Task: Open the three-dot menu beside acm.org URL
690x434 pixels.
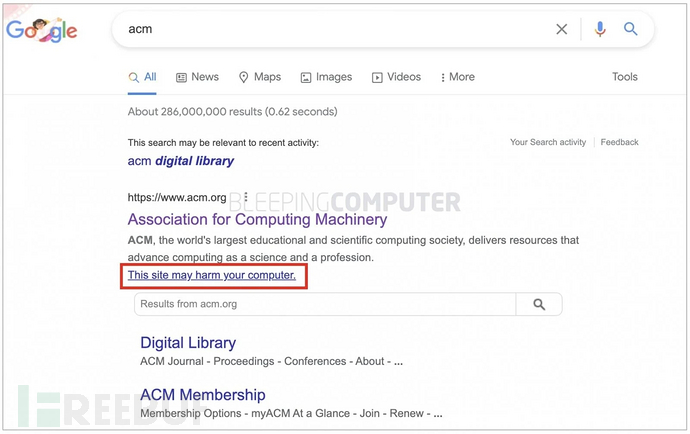Action: [245, 197]
